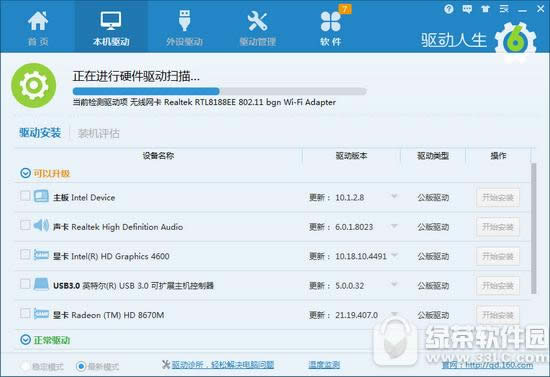Click the 驱动类型 column header
Screen dimensions: 550x377
click(x=433, y=156)
